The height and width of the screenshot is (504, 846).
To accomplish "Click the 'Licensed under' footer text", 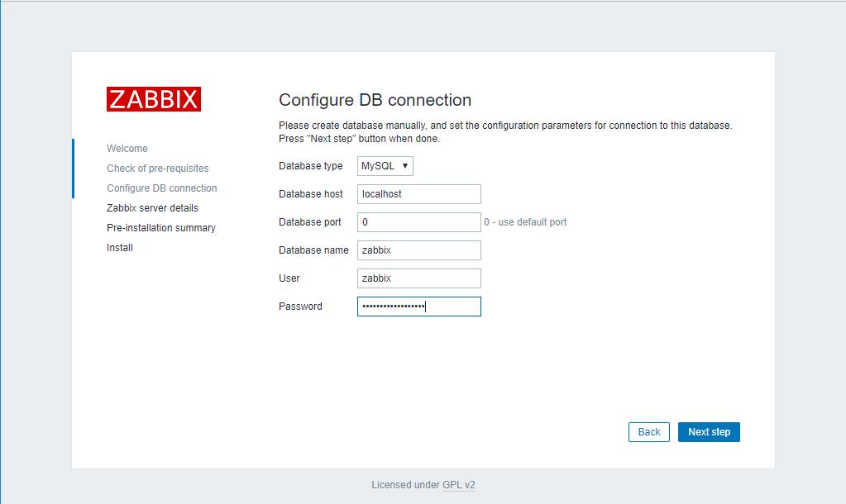I will (406, 485).
